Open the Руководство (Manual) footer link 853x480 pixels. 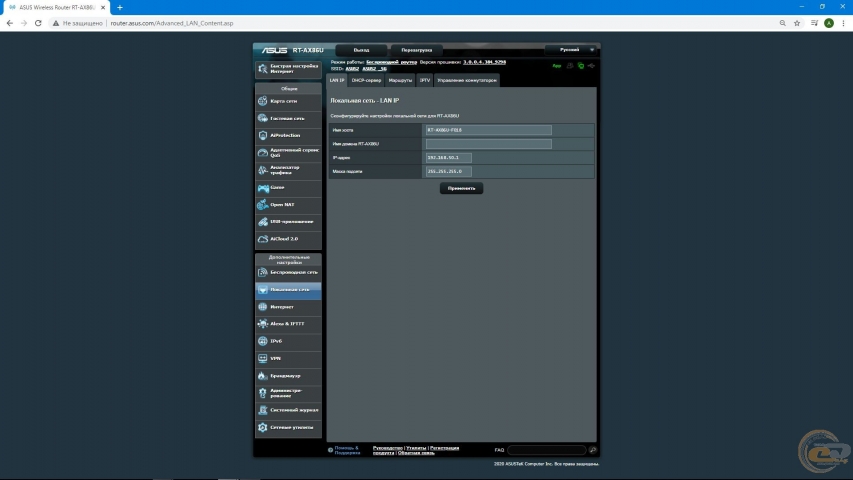[387, 448]
